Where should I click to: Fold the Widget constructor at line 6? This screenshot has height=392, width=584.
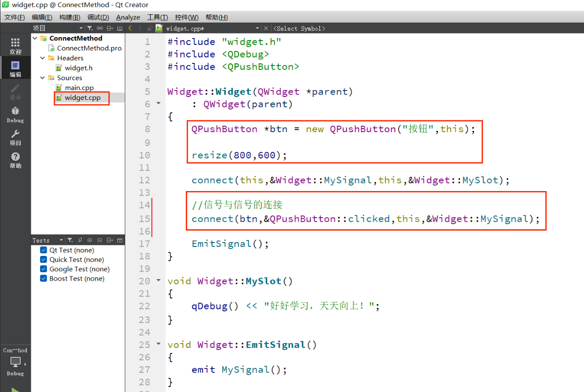tap(159, 103)
